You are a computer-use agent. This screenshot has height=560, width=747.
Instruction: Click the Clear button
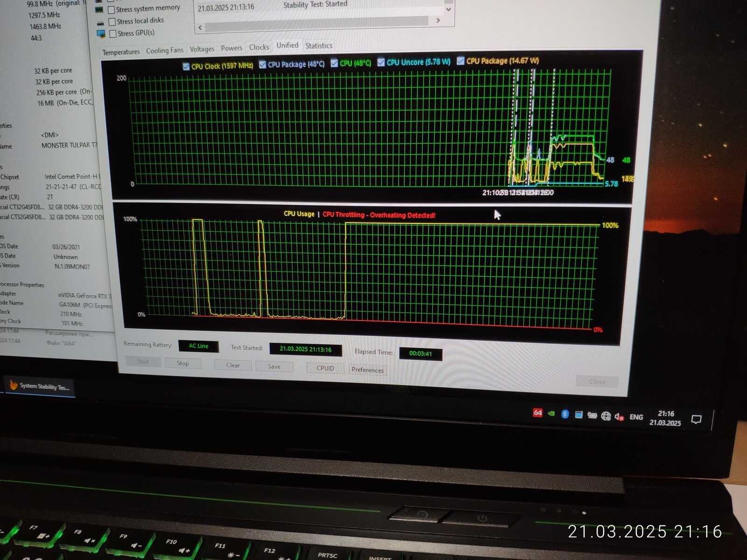(233, 365)
